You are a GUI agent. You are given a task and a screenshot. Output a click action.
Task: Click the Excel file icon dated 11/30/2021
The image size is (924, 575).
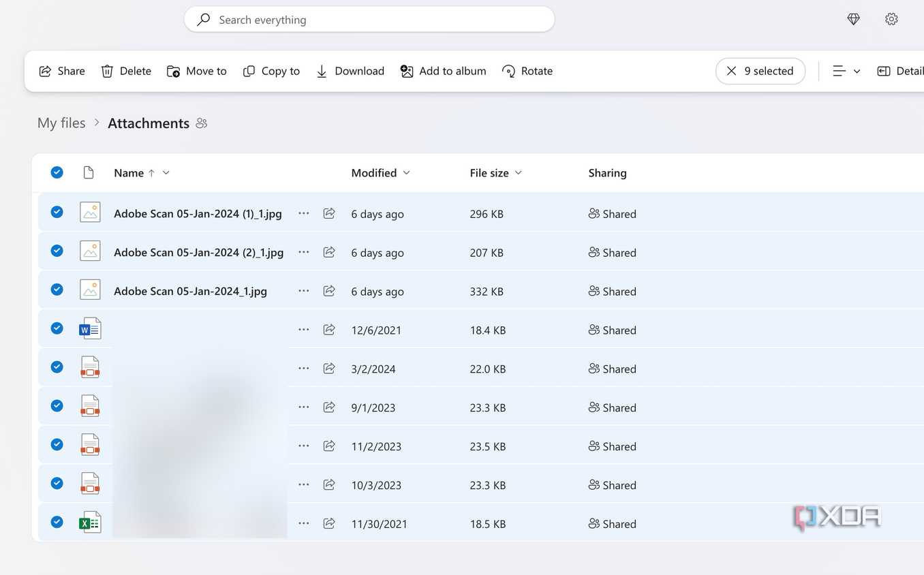(x=90, y=523)
